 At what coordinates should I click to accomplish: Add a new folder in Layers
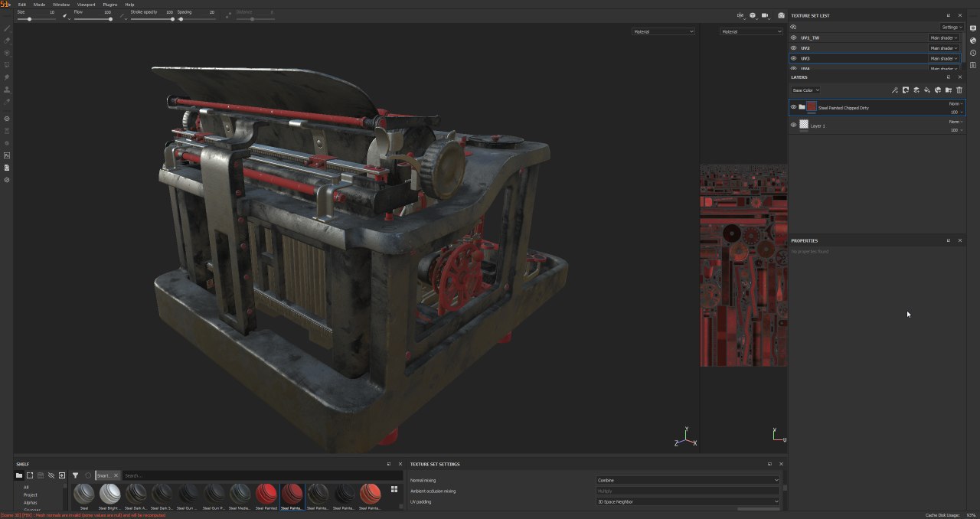pos(948,90)
